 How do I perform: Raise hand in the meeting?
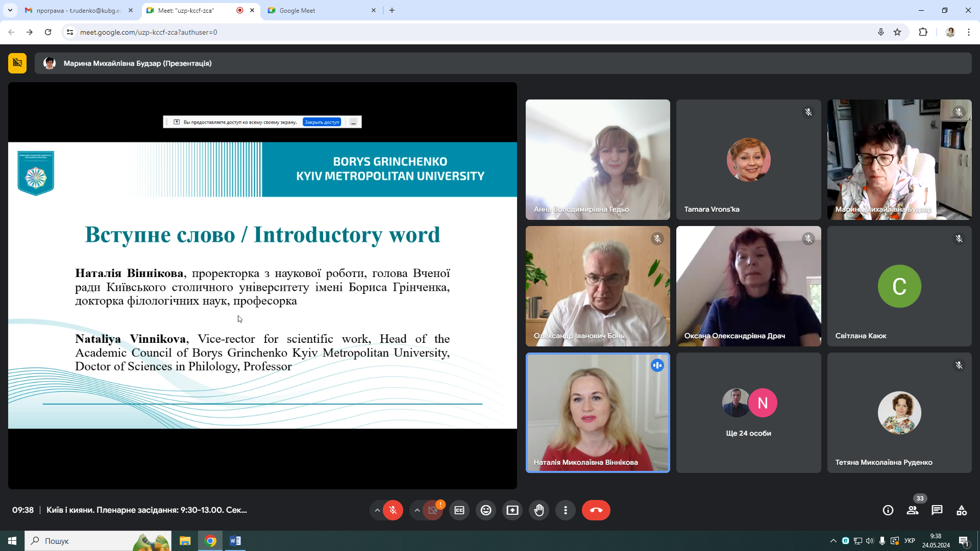point(539,510)
